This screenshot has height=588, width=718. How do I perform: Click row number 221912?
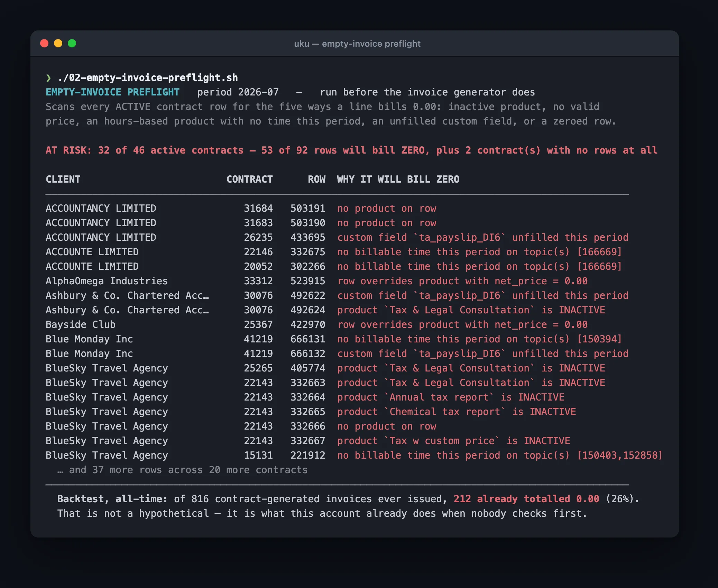(x=308, y=455)
